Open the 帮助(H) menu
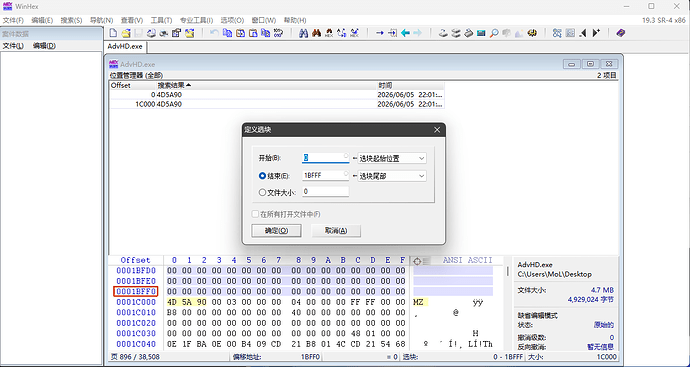Screen dimensions: 690x367 point(295,20)
